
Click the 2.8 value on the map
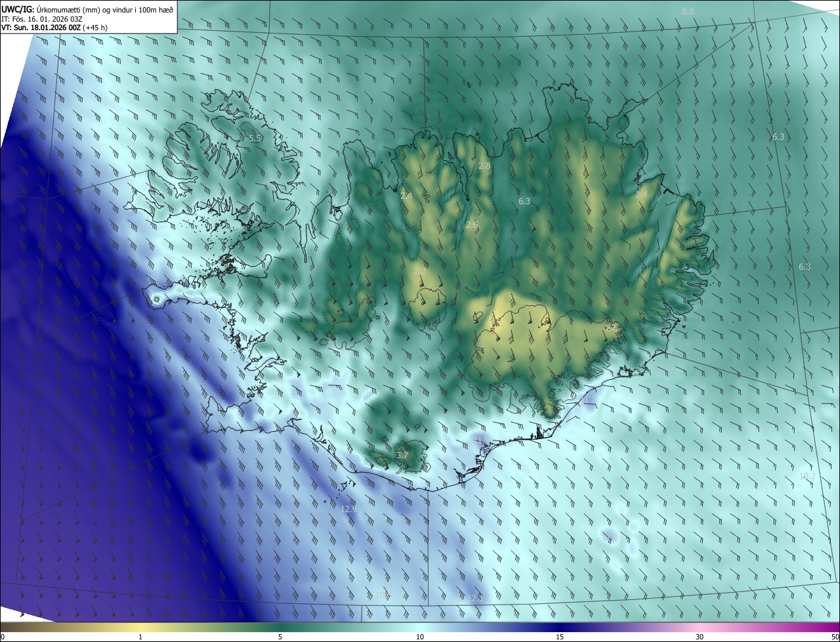(484, 166)
